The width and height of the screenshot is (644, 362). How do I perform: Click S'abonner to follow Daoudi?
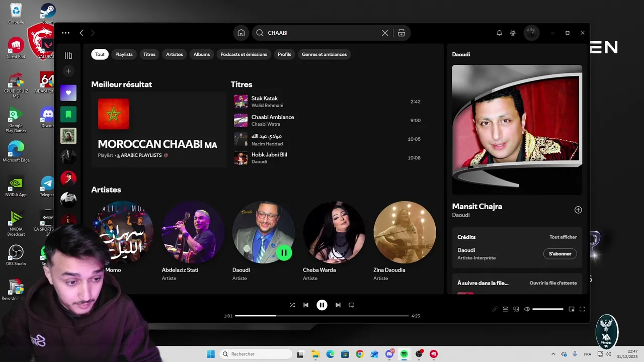pyautogui.click(x=560, y=254)
